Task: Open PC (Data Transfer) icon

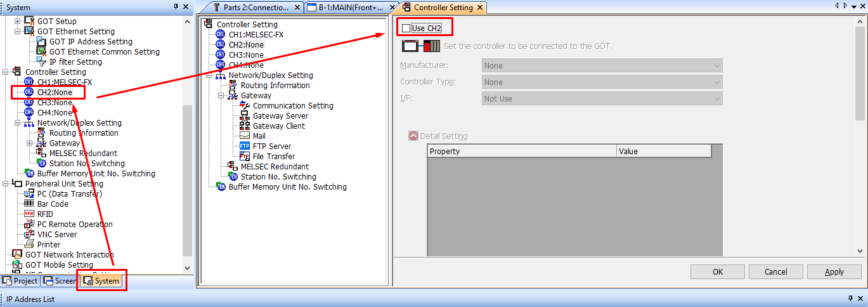Action: [x=29, y=194]
